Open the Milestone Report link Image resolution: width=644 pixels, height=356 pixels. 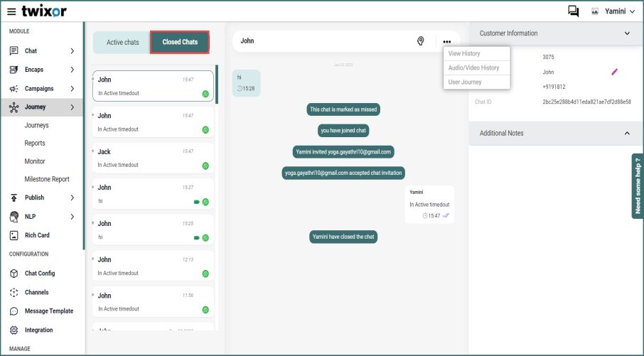tap(47, 180)
